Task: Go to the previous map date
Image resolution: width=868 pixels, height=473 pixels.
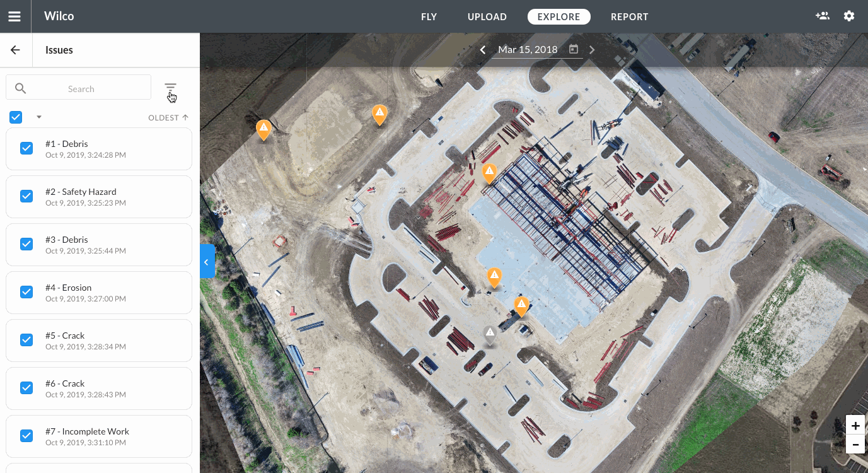Action: tap(483, 50)
